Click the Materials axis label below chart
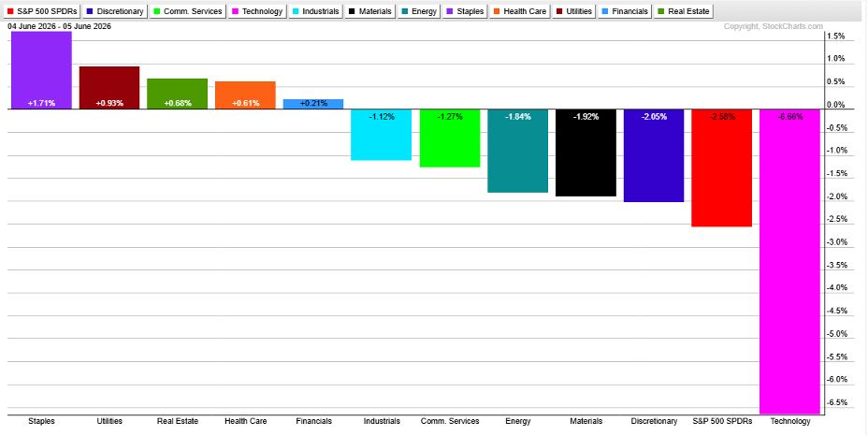The height and width of the screenshot is (436, 868). tap(586, 421)
